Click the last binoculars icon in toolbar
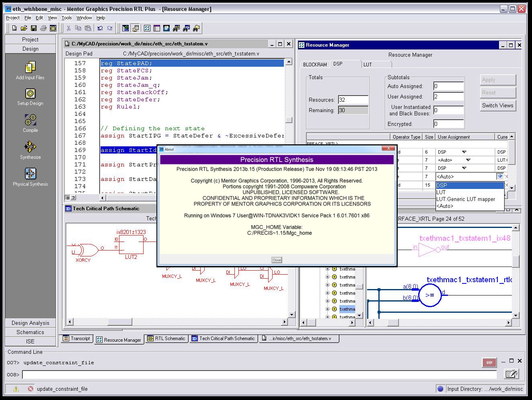Viewport: 532px width, 400px height. click(x=196, y=28)
